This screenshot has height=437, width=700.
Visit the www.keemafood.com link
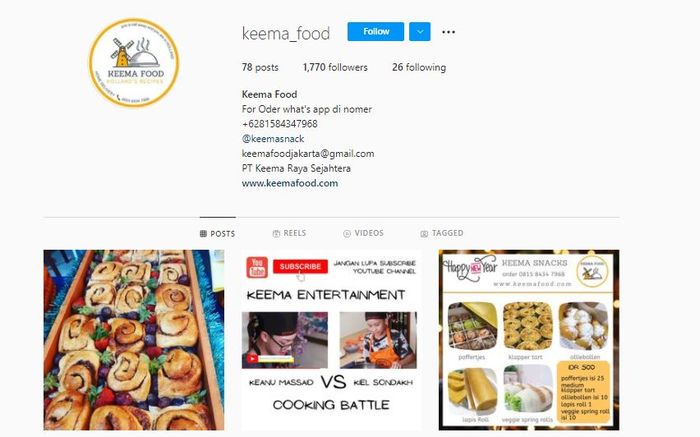290,183
